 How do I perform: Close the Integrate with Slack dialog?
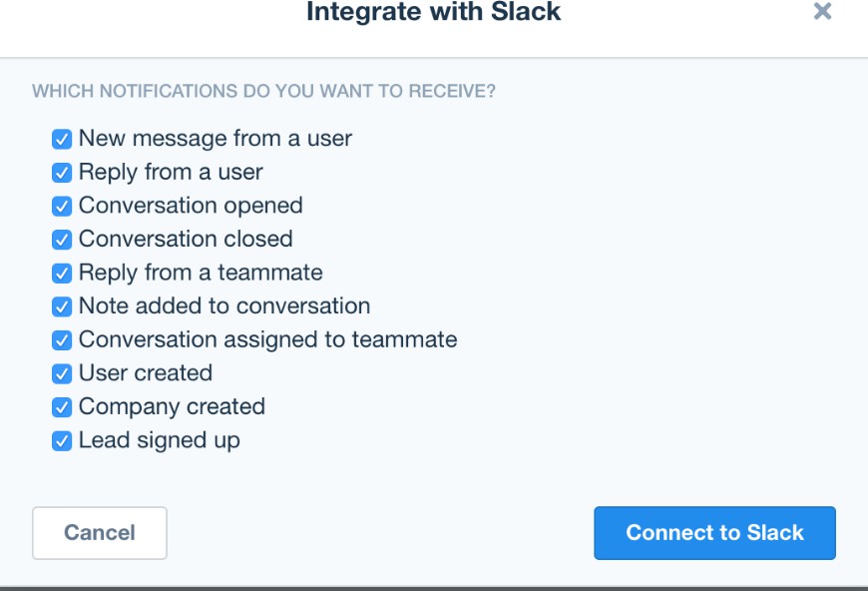tap(822, 12)
